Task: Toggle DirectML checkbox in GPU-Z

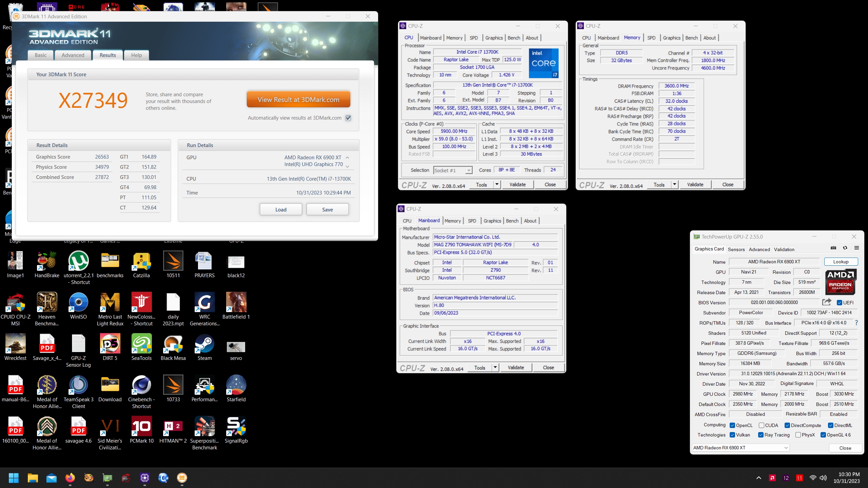Action: pos(831,425)
